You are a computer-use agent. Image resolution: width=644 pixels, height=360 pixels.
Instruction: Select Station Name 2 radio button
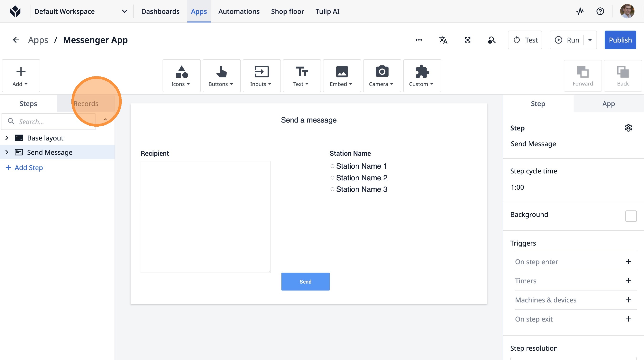tap(332, 178)
